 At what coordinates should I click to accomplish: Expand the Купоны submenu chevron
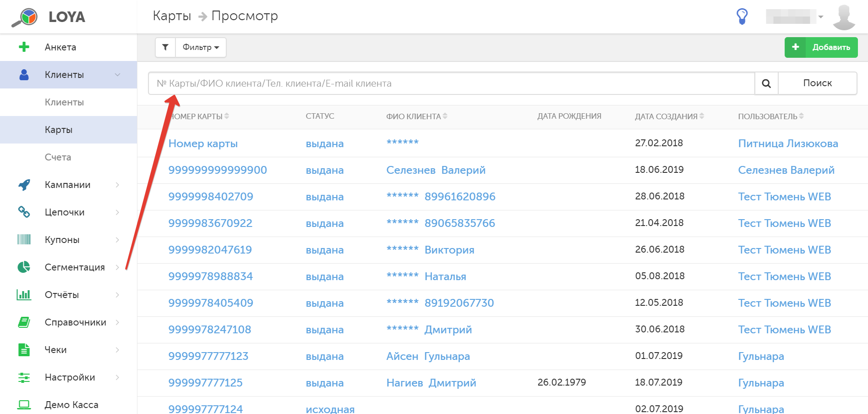[x=118, y=240]
